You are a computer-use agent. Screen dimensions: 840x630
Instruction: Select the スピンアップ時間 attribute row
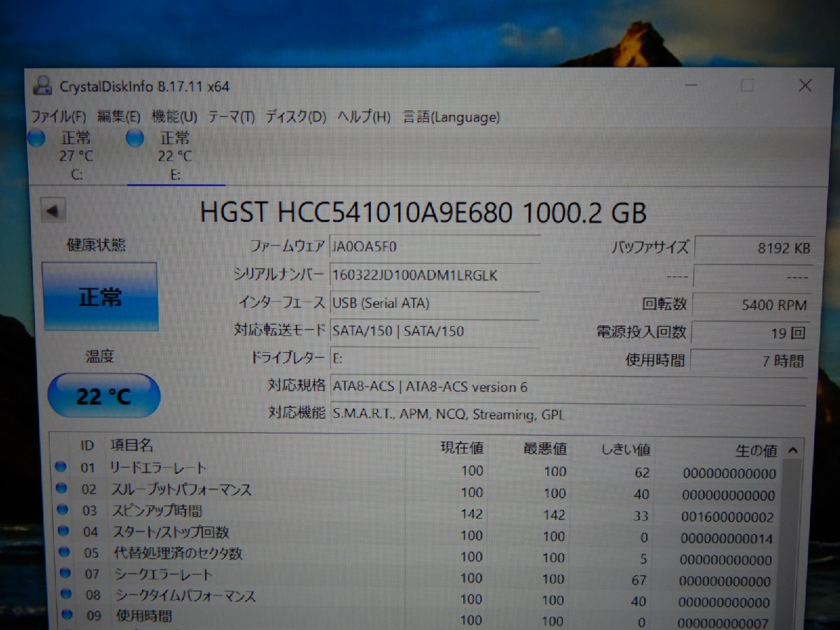(x=416, y=513)
